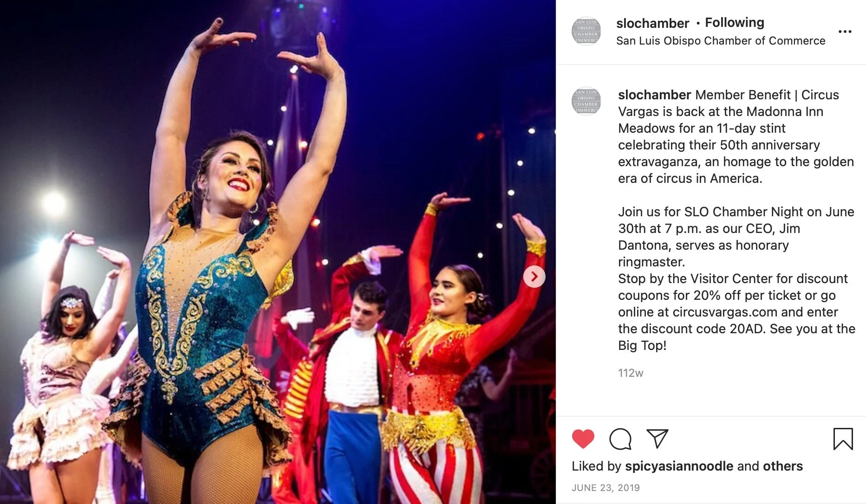The height and width of the screenshot is (504, 866).
Task: Open slochamber username in post header
Action: 652,23
